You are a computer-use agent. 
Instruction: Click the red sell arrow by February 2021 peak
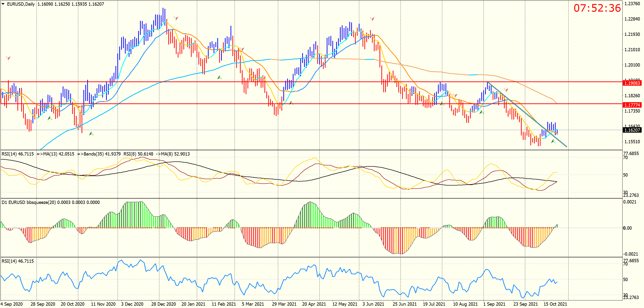pyautogui.click(x=242, y=49)
